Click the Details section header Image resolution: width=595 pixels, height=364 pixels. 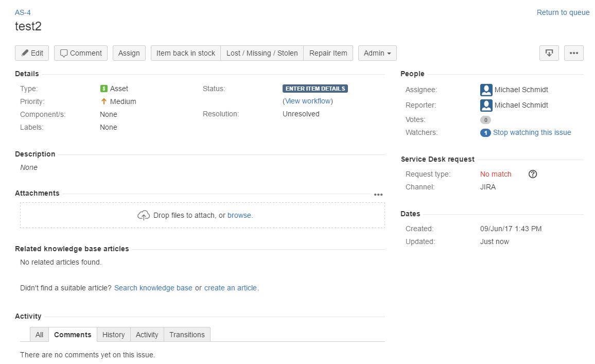click(x=27, y=74)
